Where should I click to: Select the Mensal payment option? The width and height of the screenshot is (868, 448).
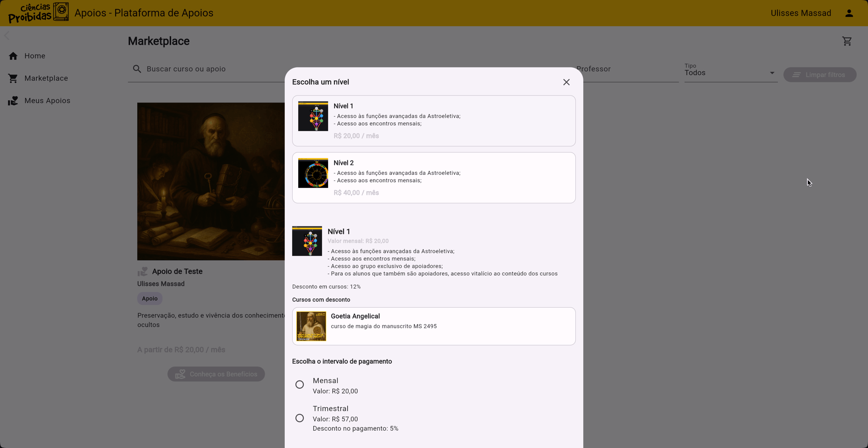point(300,384)
